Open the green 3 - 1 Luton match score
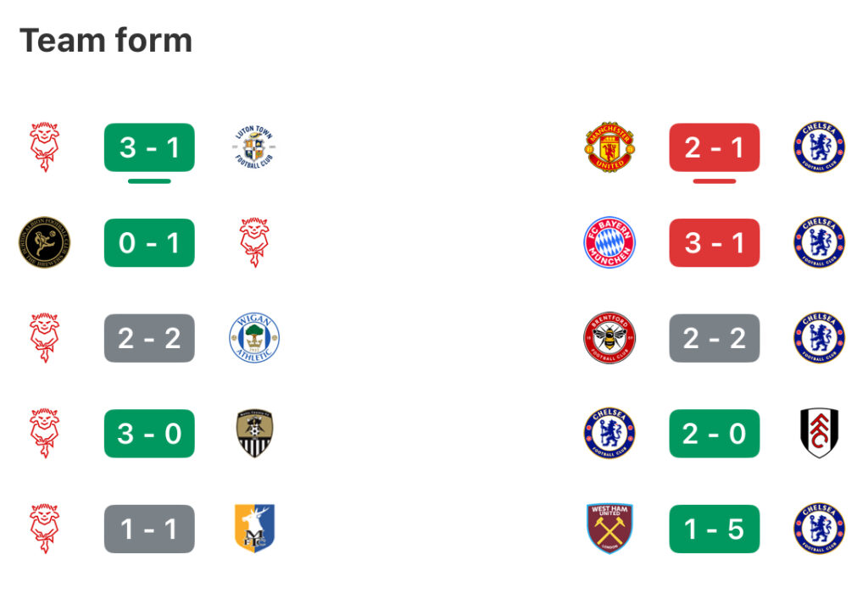This screenshot has width=868, height=593. (x=149, y=147)
